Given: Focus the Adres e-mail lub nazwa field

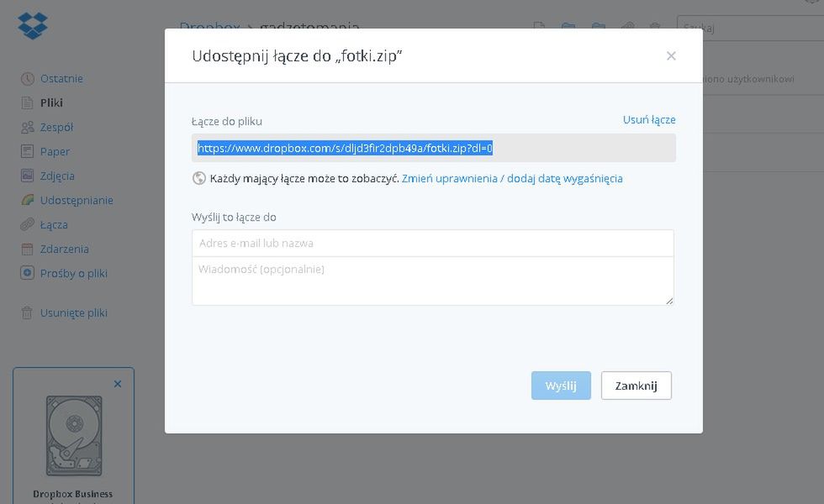Looking at the screenshot, I should pyautogui.click(x=432, y=243).
